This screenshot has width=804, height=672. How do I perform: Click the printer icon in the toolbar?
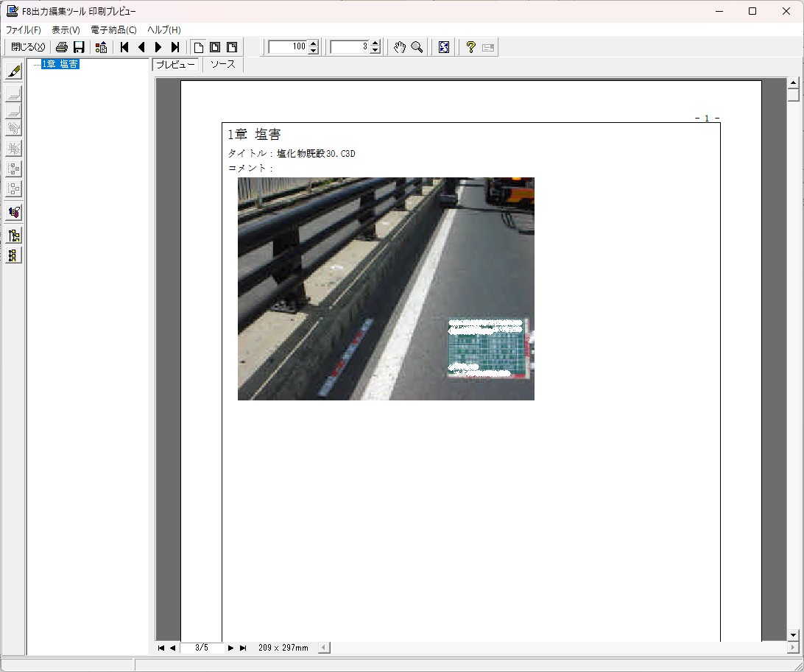tap(62, 47)
